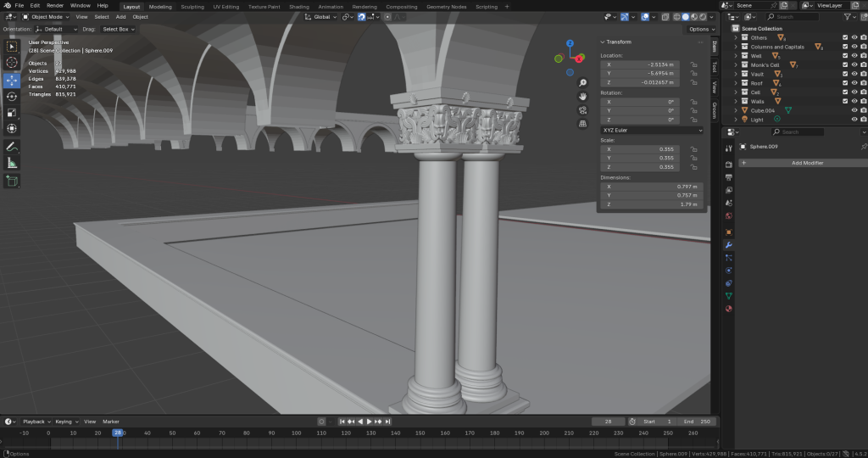
Task: Open the viewport Options button
Action: [699, 29]
